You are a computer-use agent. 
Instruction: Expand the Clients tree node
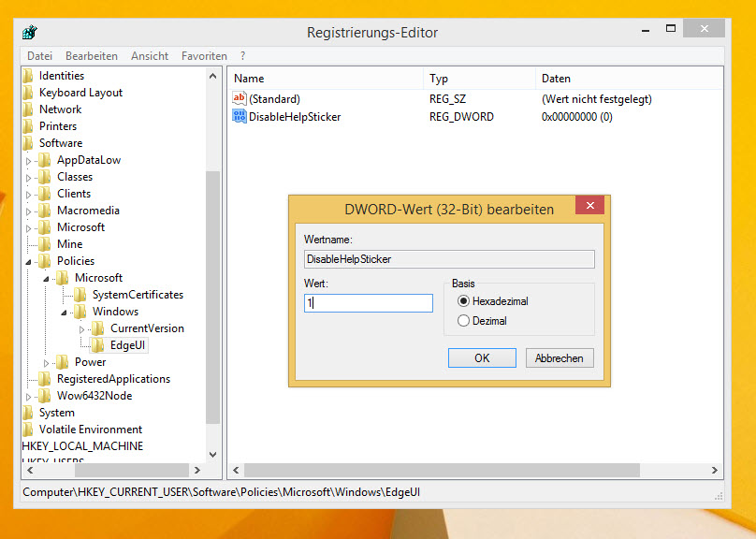28,195
